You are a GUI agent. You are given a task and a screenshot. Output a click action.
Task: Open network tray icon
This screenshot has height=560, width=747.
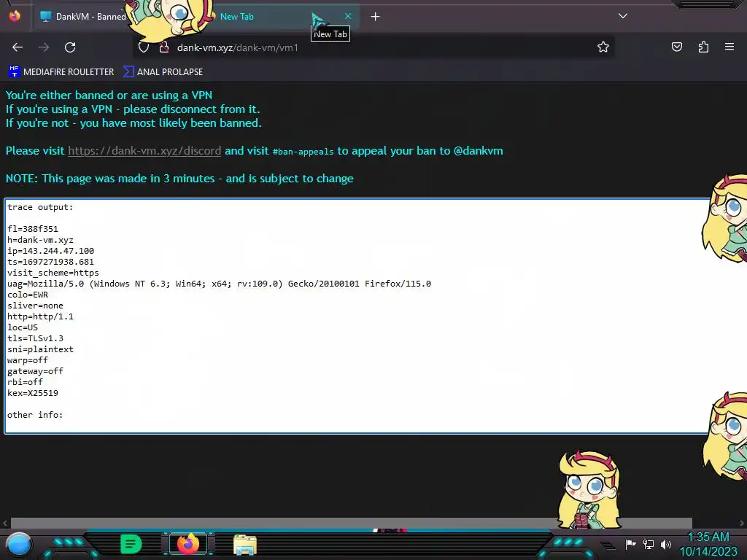click(649, 544)
